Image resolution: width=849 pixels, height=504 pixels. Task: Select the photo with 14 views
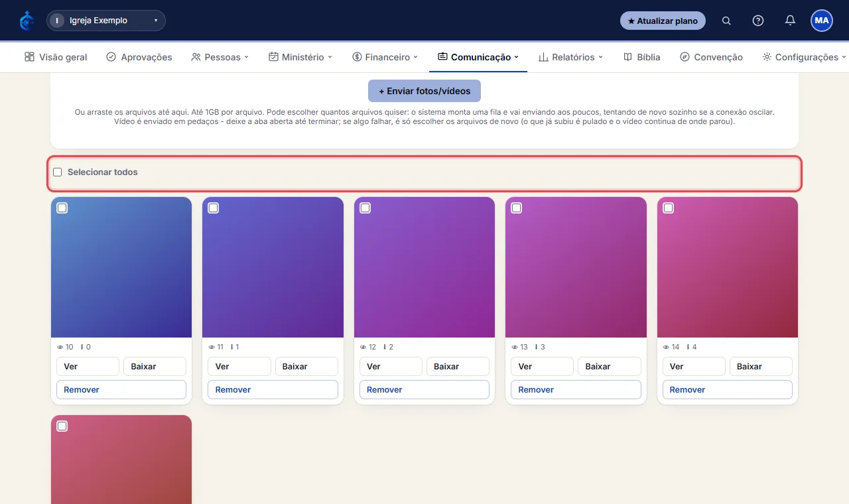tap(669, 208)
